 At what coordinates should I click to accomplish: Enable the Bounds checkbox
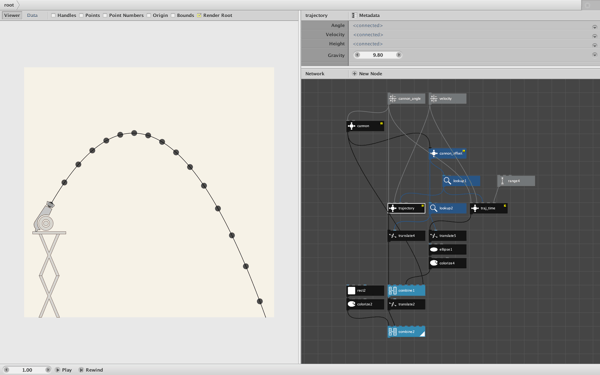pos(173,15)
